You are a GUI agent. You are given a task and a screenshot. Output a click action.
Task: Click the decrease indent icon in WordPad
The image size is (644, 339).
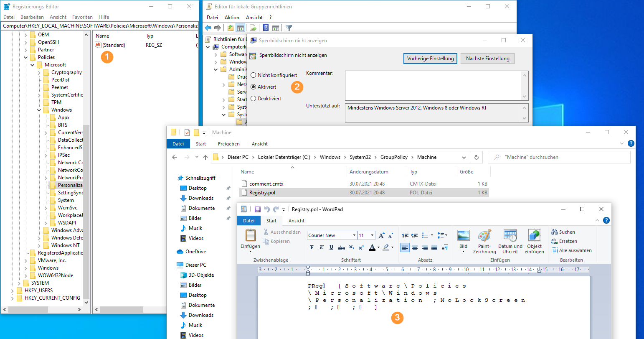pos(405,235)
